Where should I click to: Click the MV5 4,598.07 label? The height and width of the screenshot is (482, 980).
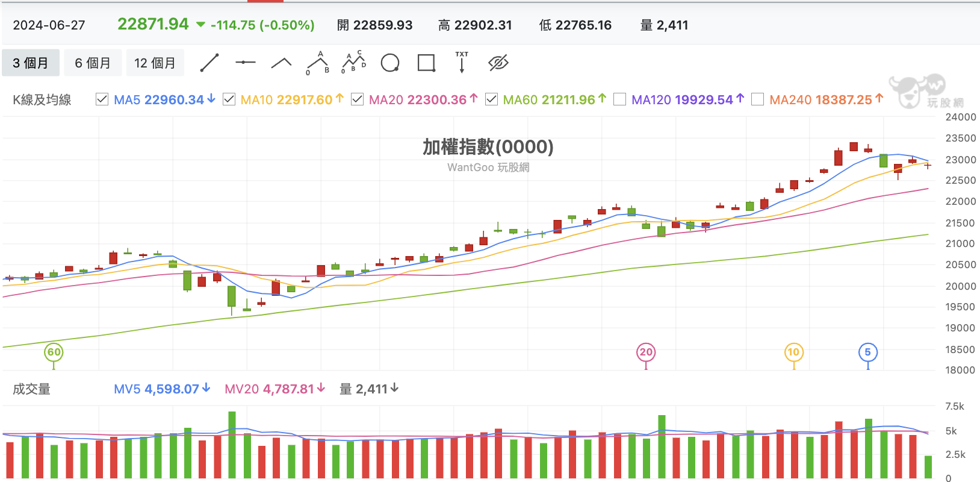click(x=162, y=389)
